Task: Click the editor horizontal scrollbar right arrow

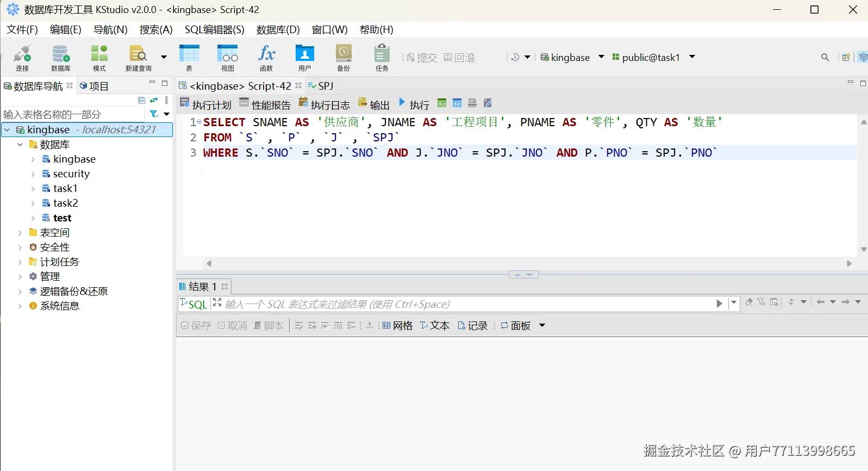Action: pyautogui.click(x=849, y=263)
